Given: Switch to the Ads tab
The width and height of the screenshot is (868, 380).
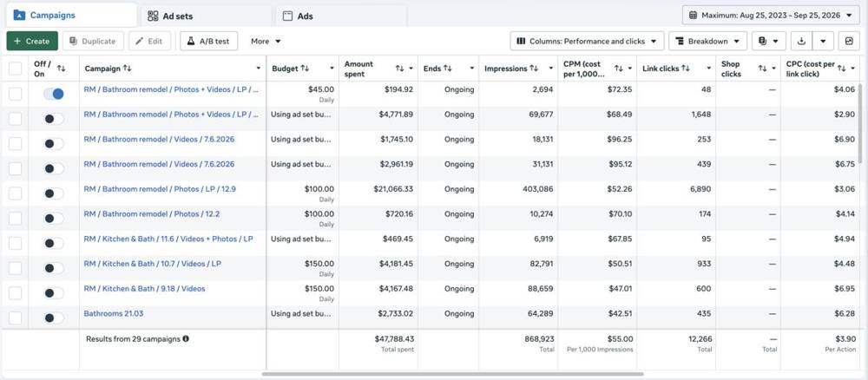Looking at the screenshot, I should 341,16.
